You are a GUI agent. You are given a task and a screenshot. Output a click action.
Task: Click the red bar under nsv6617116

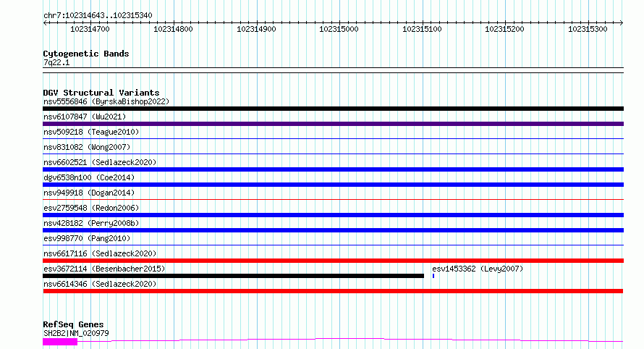point(333,261)
